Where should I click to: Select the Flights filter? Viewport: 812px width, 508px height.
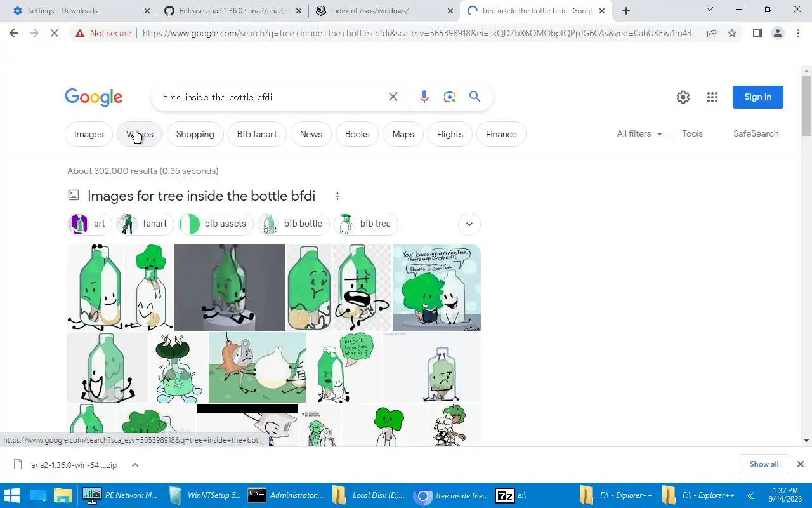450,134
